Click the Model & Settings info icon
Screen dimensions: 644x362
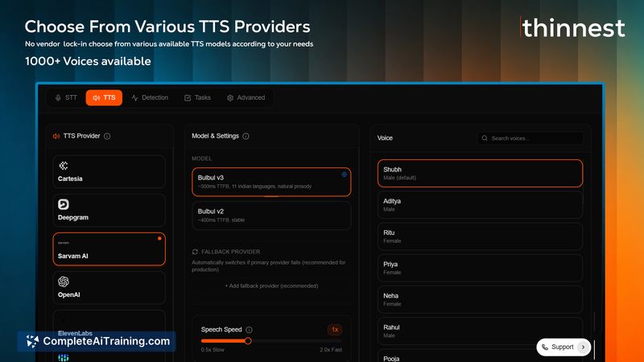(246, 136)
